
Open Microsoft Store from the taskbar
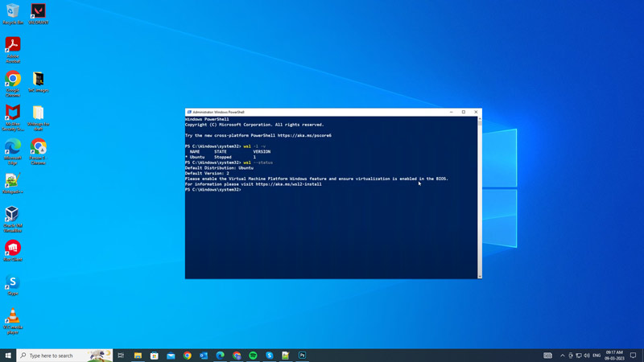(155, 356)
